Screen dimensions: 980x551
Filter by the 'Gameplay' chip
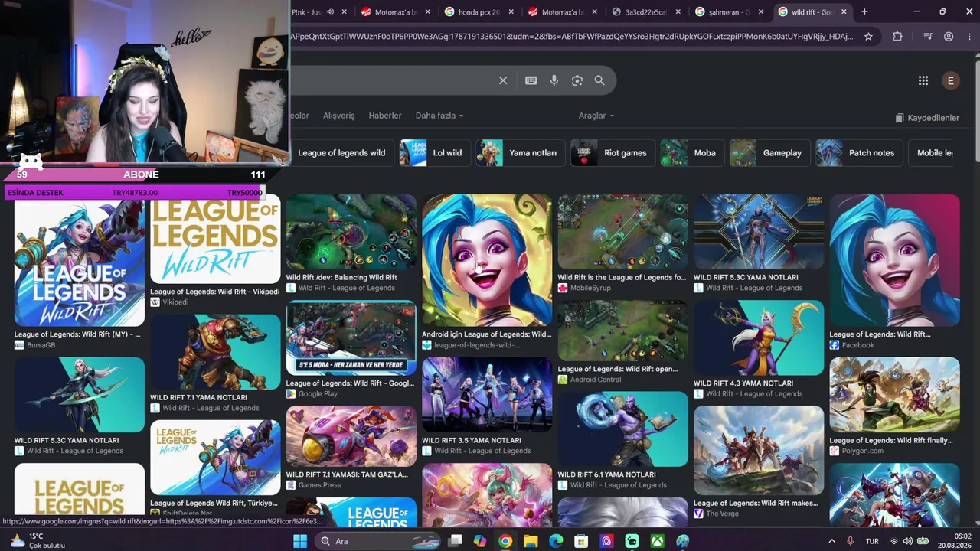tap(770, 153)
